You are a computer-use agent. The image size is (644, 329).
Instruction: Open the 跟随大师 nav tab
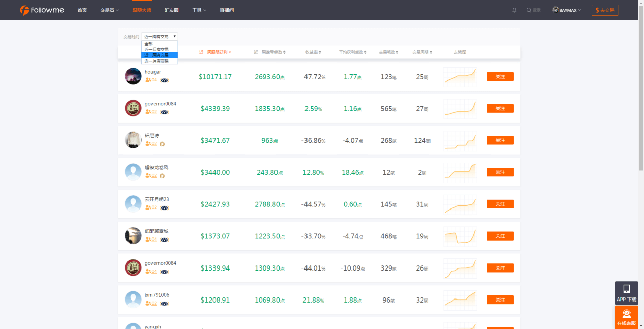point(142,10)
